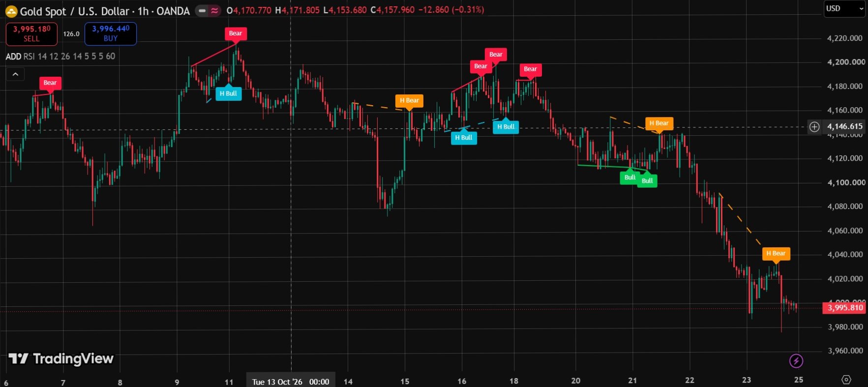Click the purple lightning bolt icon
Screen dimensions: 868x387
pos(796,361)
